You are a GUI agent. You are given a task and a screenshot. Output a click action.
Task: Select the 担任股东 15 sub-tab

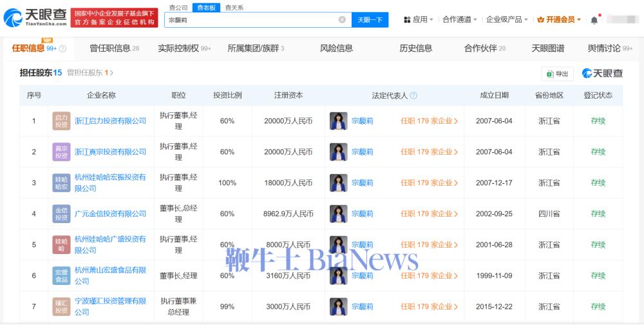[41, 73]
